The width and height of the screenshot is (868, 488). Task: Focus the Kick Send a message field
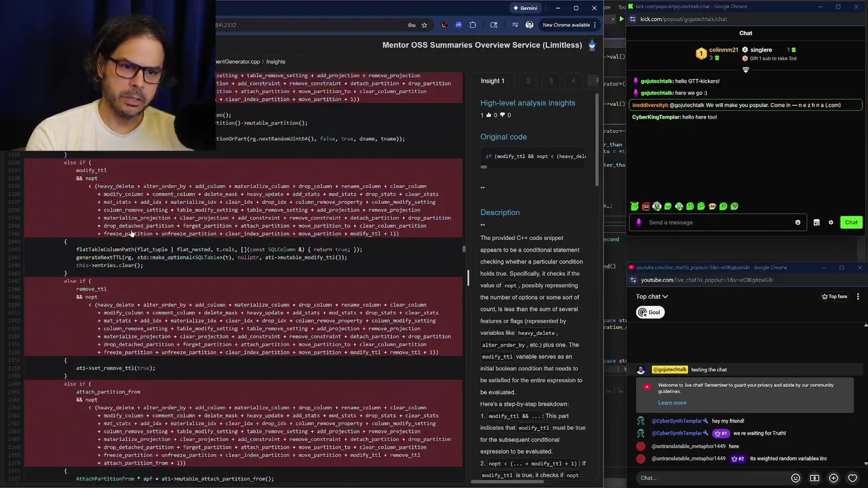tap(719, 222)
